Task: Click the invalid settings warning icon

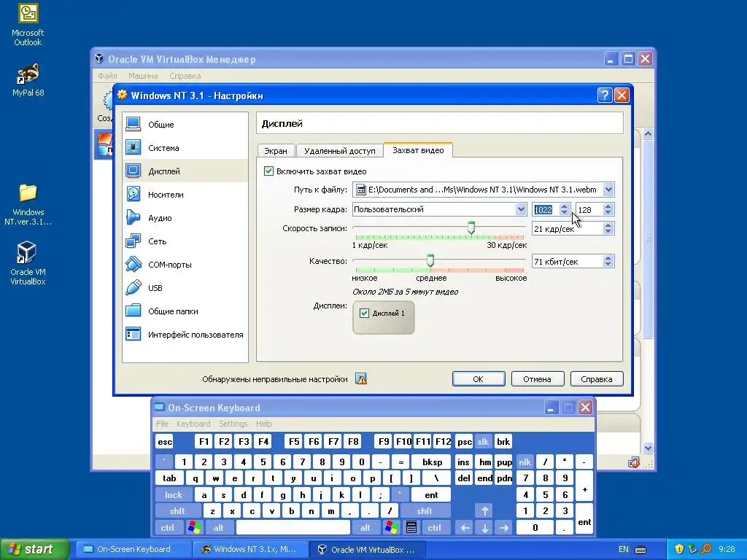Action: 361,379
